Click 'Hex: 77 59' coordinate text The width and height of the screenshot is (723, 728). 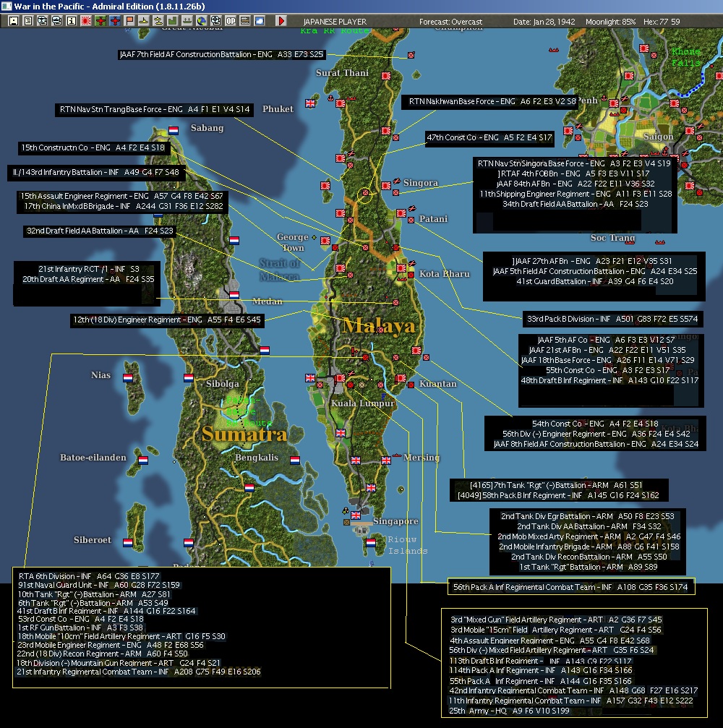click(x=662, y=22)
